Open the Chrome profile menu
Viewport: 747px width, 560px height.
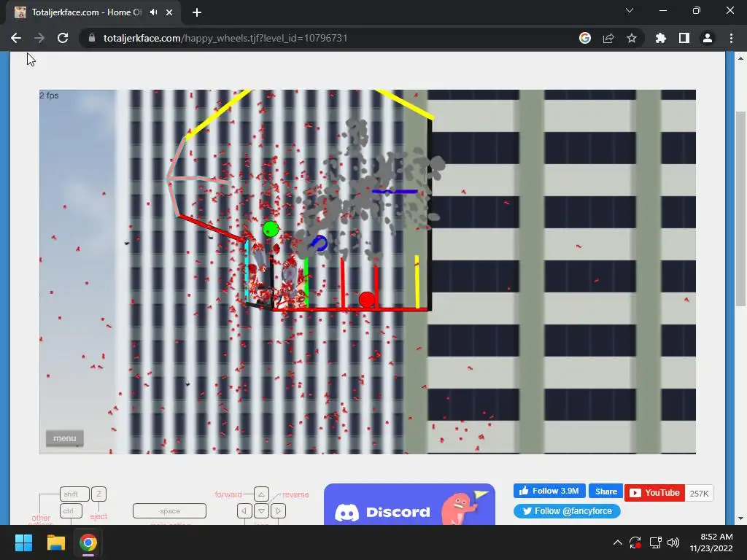(708, 38)
